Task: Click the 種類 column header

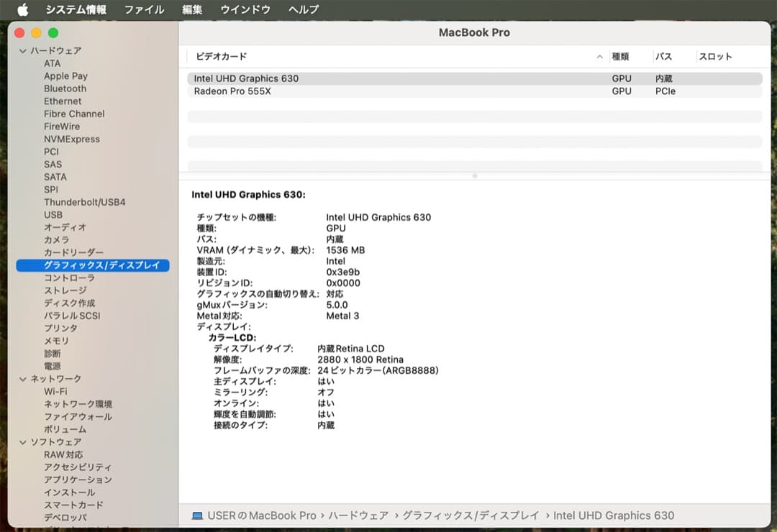Action: tap(620, 57)
